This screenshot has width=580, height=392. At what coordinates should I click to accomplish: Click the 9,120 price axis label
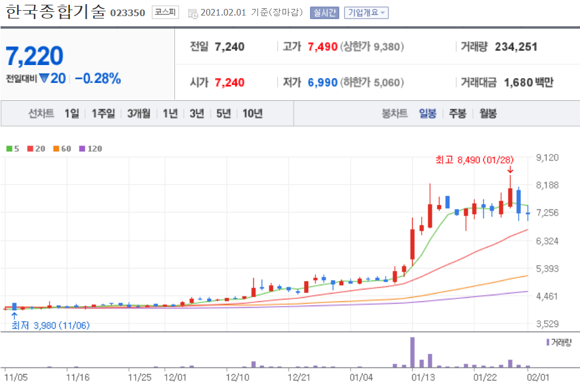tap(548, 158)
